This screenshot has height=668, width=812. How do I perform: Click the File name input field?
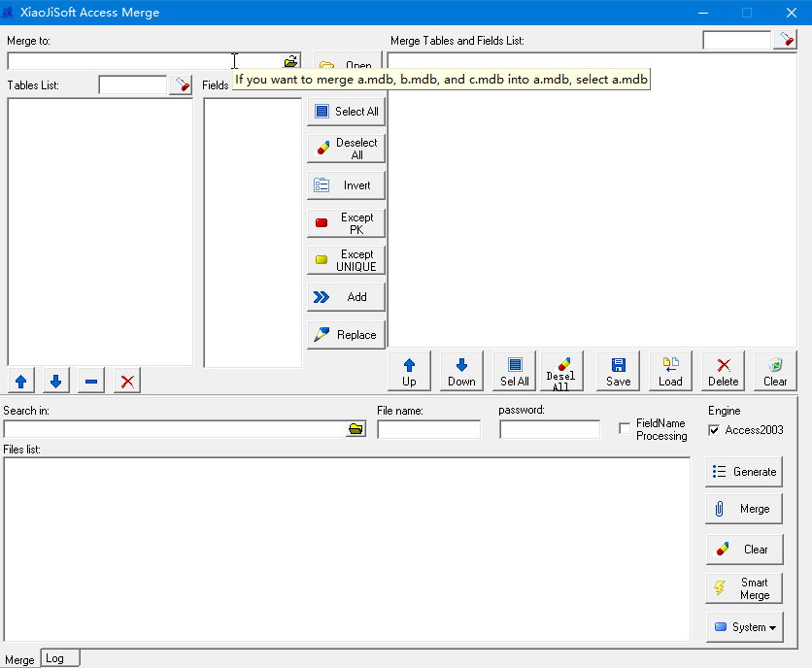(428, 429)
